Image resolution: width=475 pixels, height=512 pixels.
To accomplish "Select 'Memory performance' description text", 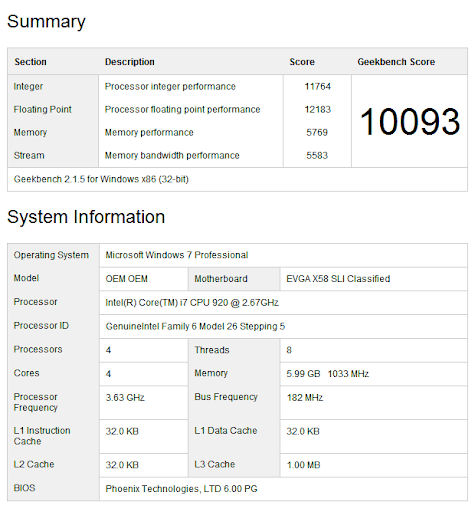I will 149,133.
